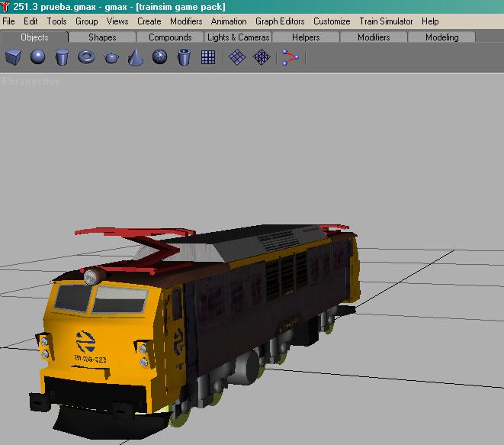The image size is (504, 445).
Task: Open the Modeling tab
Action: coord(442,37)
